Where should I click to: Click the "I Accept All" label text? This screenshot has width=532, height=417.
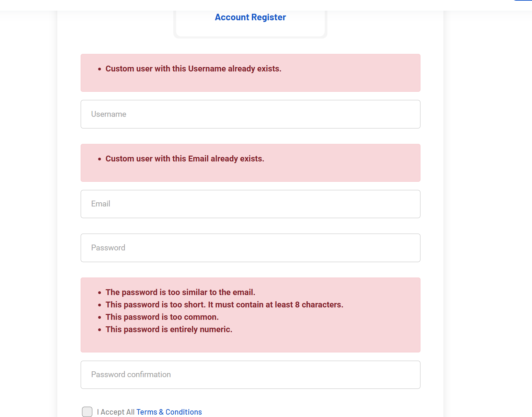[116, 412]
